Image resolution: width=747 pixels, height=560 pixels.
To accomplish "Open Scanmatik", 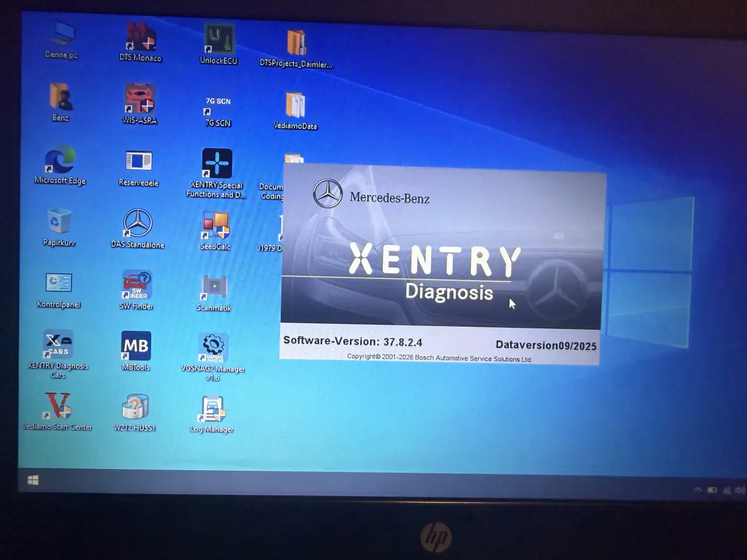I will [x=214, y=287].
